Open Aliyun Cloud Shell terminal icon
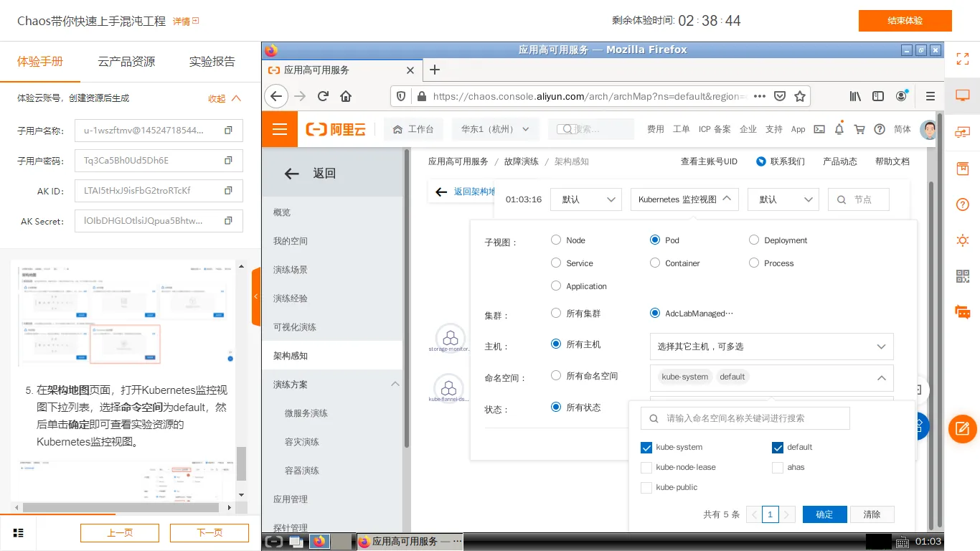 point(819,129)
